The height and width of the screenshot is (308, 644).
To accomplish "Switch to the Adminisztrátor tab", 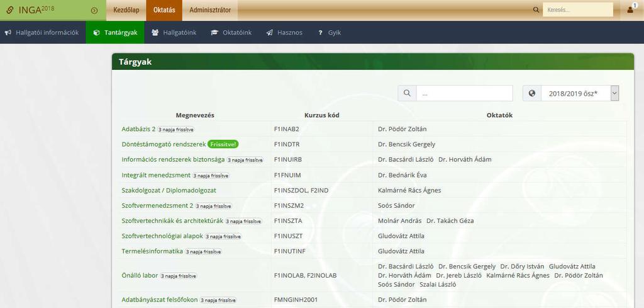I will click(210, 10).
